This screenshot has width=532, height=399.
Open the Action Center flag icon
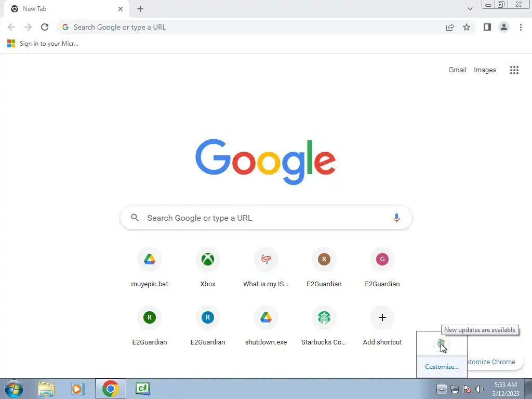(x=467, y=389)
